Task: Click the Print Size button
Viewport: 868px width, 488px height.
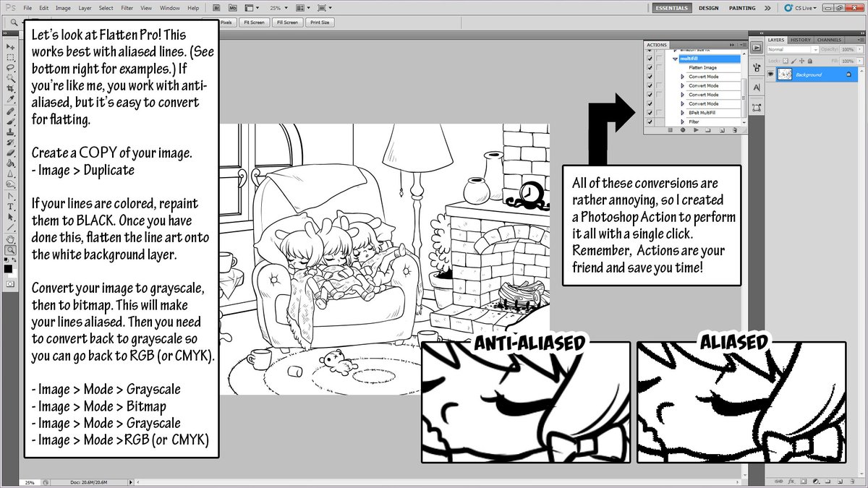Action: click(320, 22)
